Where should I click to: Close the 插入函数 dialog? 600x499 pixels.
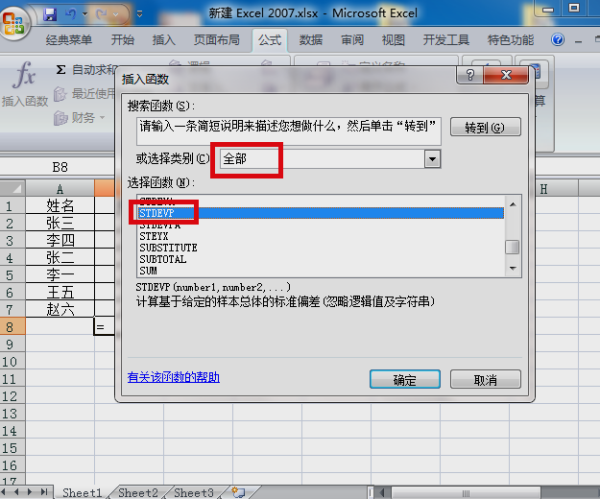(x=506, y=75)
